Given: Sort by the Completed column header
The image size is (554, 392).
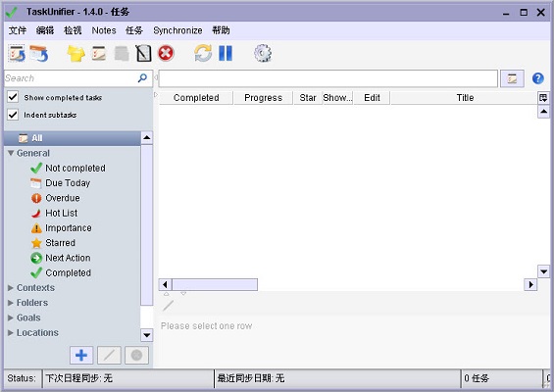Looking at the screenshot, I should (196, 97).
